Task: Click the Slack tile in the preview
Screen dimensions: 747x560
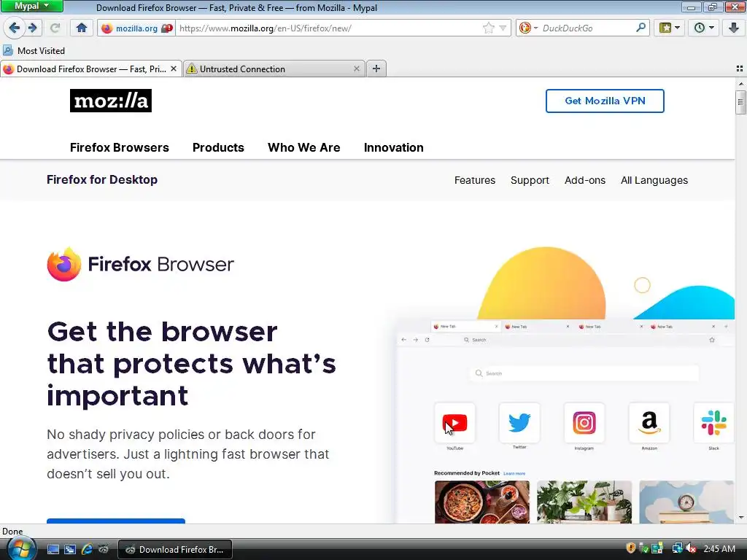Action: (713, 423)
